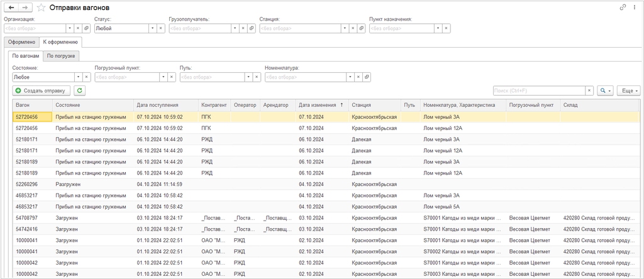Switch to the По погрузке tab
This screenshot has height=279, width=644.
(x=62, y=56)
